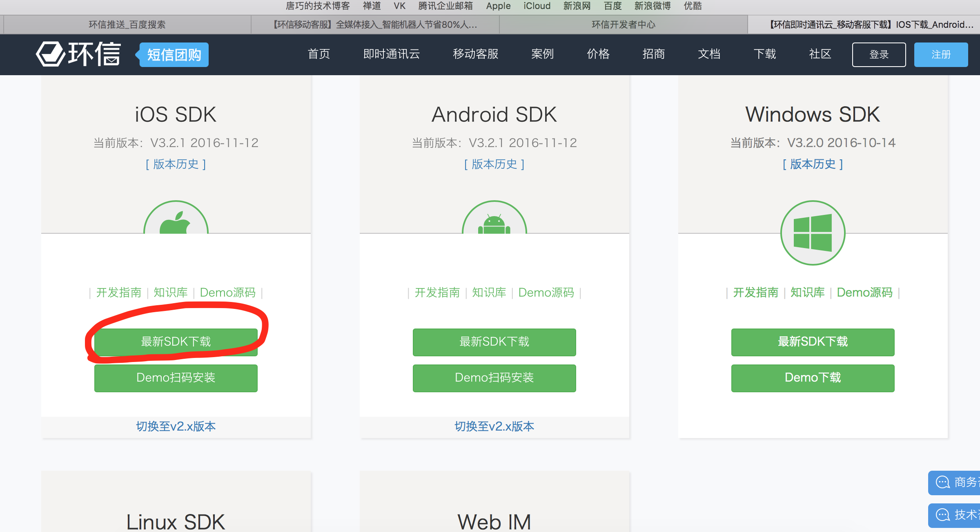
Task: Open 即时通讯云 navigation menu
Action: point(392,54)
